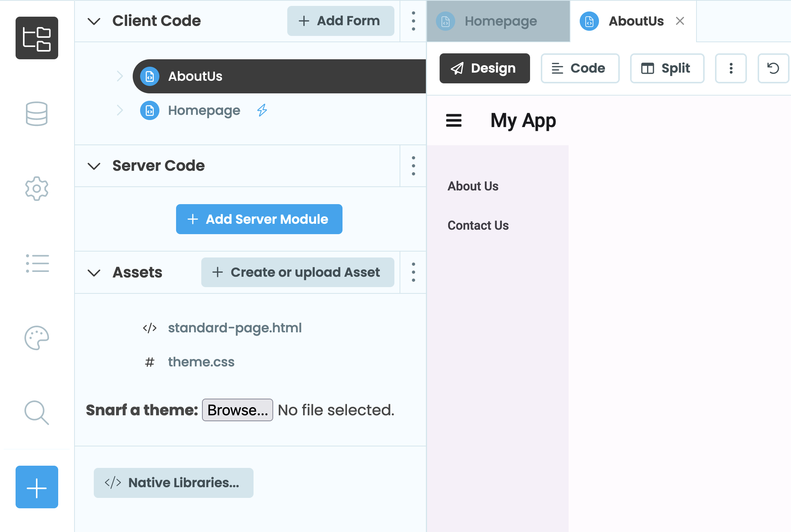Expand the Homepage form tree item
Image resolution: width=791 pixels, height=532 pixels.
coord(121,110)
